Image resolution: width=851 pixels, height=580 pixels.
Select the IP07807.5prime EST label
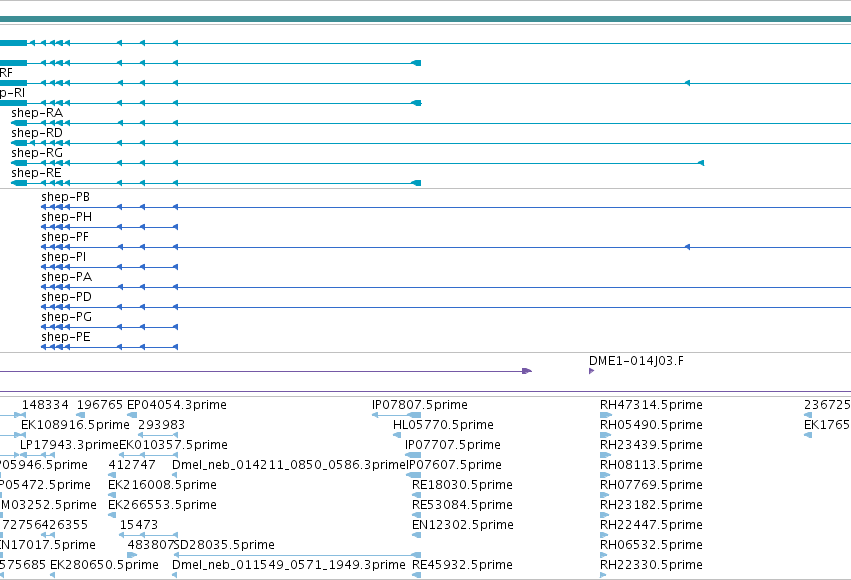click(420, 405)
